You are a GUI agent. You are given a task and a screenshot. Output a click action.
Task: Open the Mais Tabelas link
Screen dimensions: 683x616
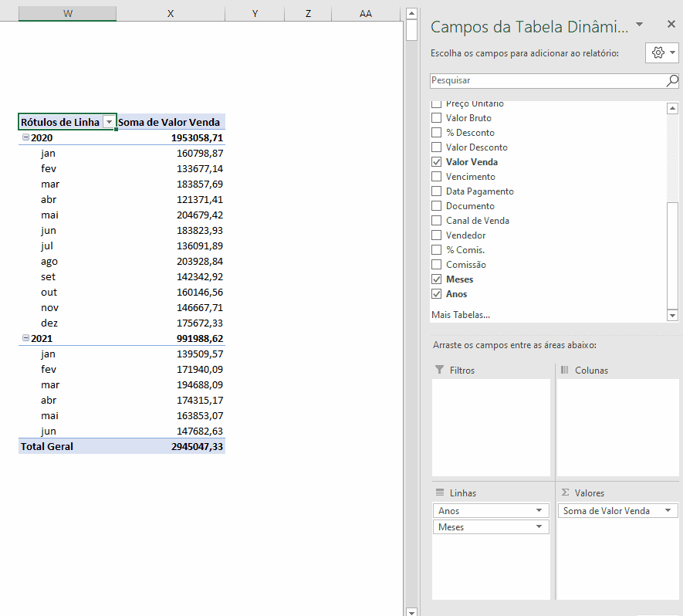tap(460, 315)
